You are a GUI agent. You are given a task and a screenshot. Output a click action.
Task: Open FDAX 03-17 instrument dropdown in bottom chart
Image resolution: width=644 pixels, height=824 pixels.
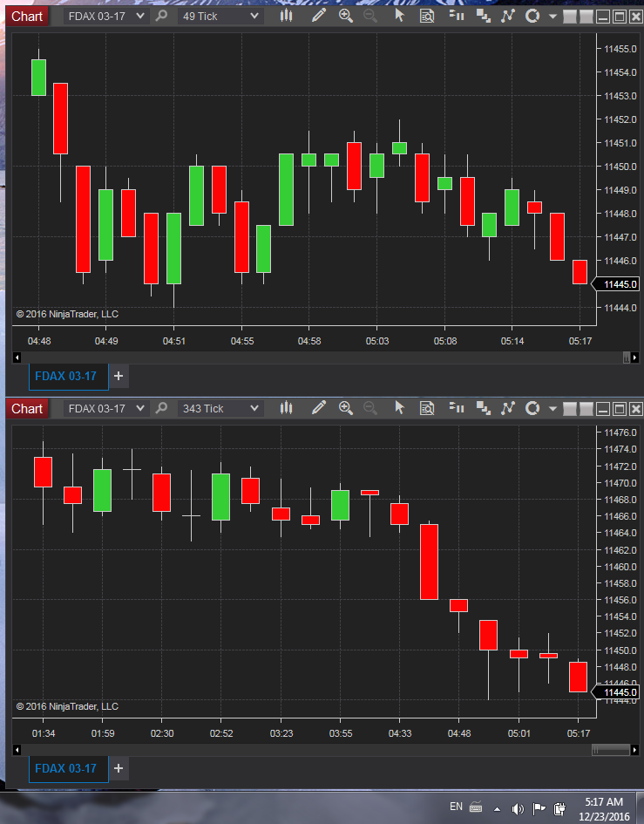tap(106, 408)
